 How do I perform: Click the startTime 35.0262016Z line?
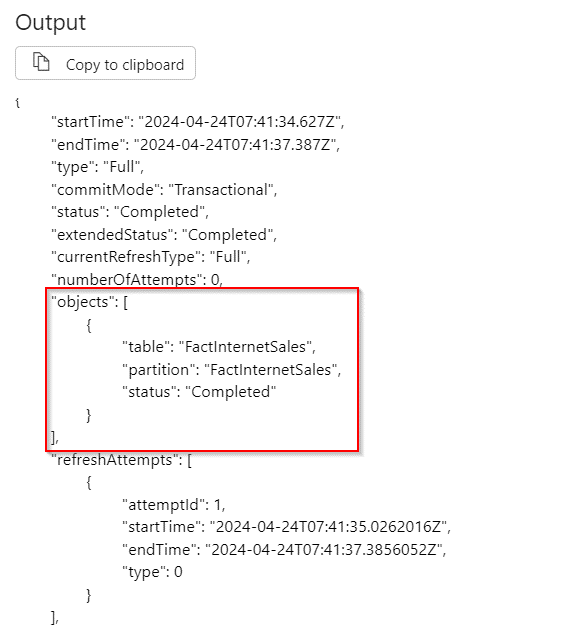point(286,527)
